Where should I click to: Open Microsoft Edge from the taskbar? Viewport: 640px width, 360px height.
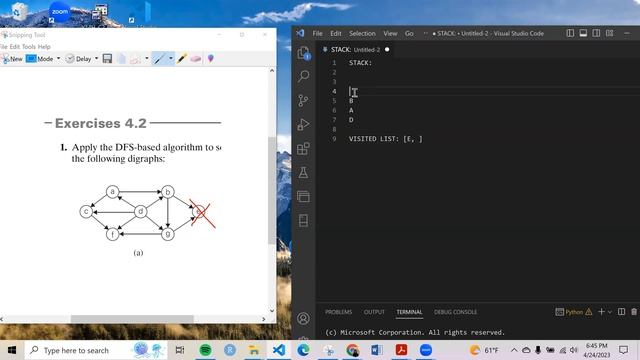(303, 350)
